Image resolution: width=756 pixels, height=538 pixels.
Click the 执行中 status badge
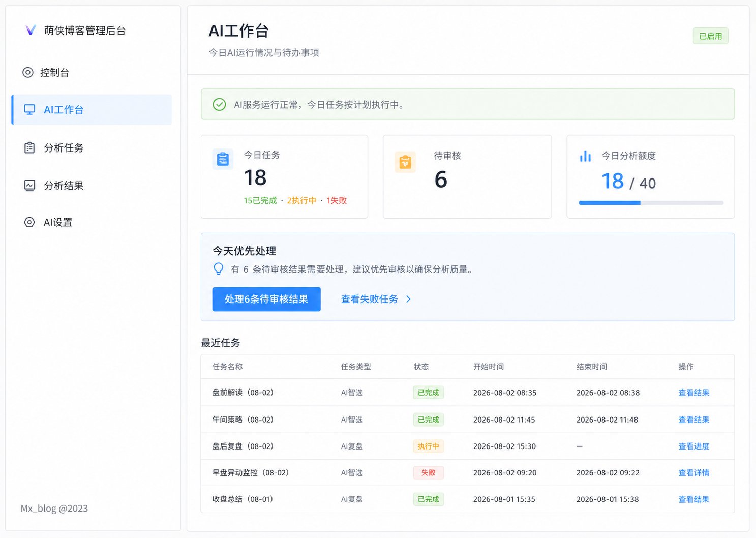(x=428, y=446)
